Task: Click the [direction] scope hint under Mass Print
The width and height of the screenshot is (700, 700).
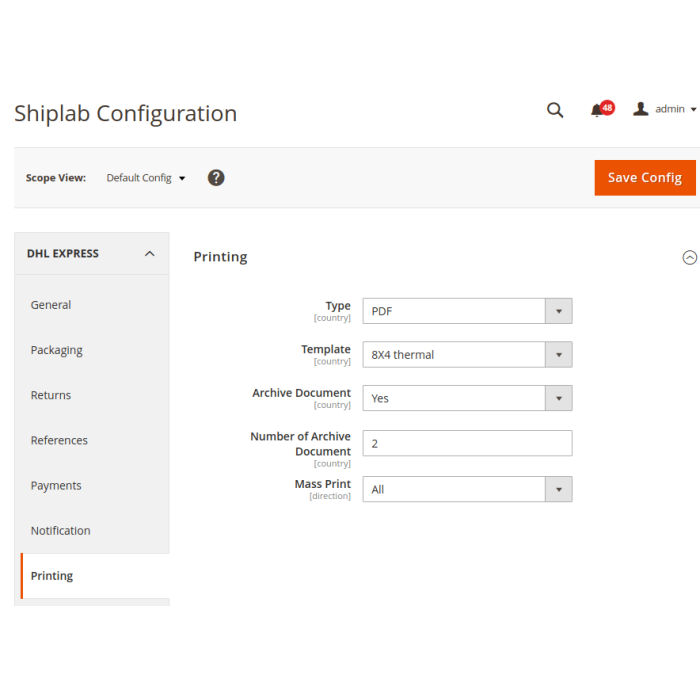Action: [x=330, y=496]
